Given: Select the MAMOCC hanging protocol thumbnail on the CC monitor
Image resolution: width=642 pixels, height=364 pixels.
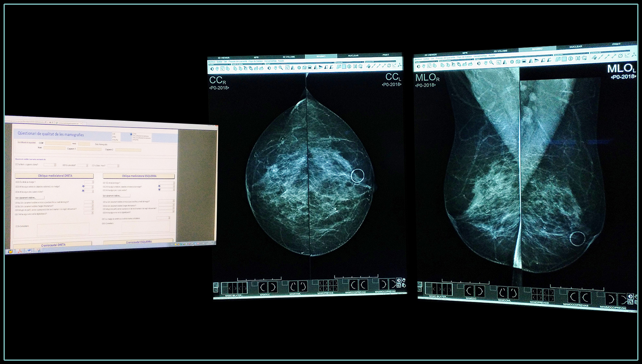Looking at the screenshot, I should tap(268, 287).
